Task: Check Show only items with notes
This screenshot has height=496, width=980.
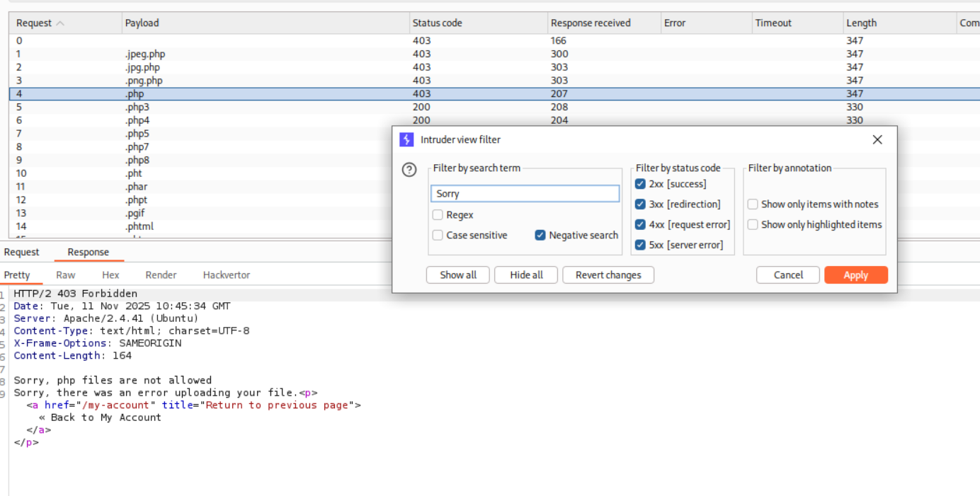Action: pos(753,204)
